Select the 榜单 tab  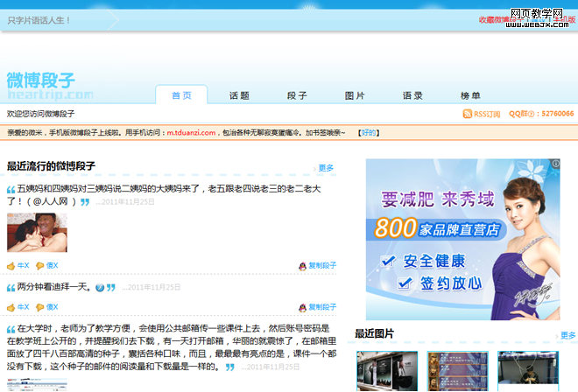click(x=470, y=95)
